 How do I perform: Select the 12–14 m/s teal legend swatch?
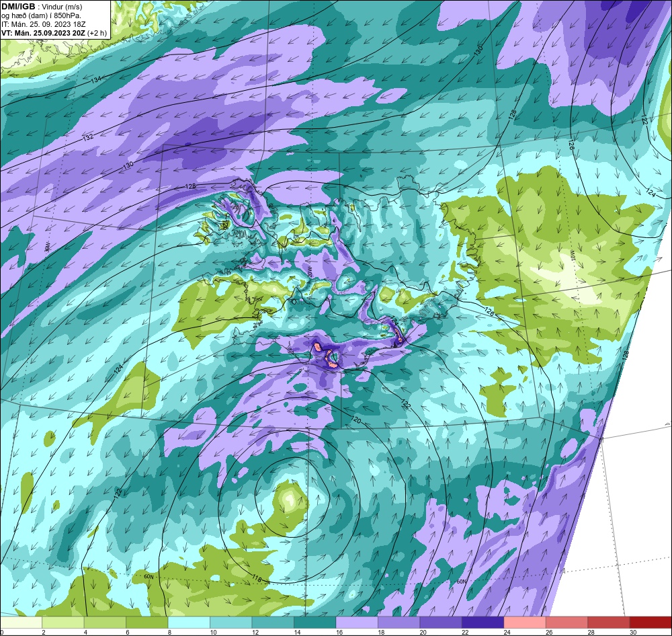pyautogui.click(x=273, y=623)
